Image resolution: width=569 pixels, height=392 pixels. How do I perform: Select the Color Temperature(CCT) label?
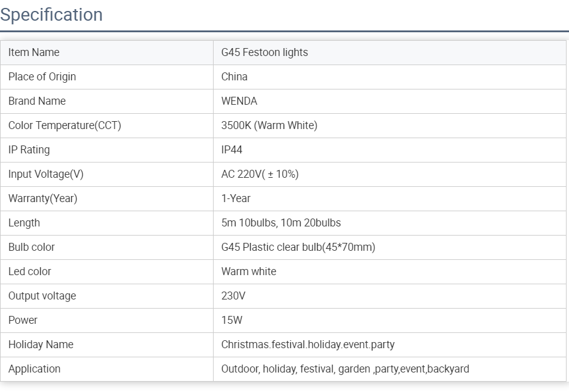tap(65, 125)
